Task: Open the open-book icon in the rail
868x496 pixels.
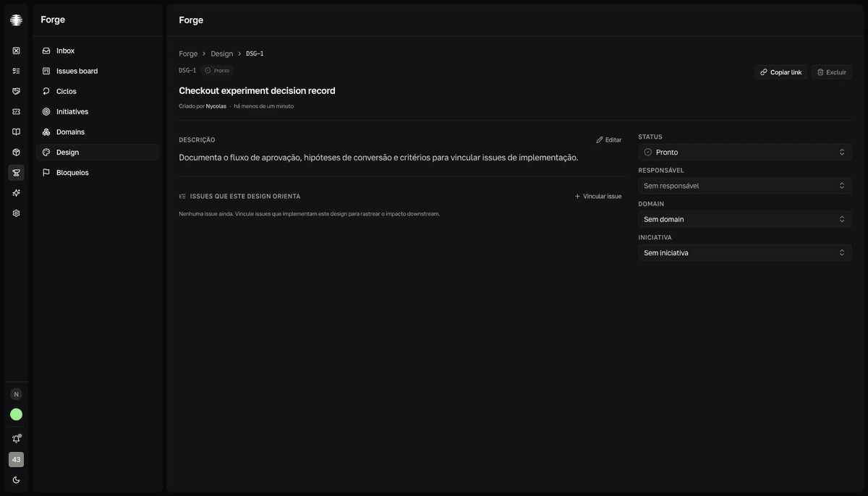Action: [x=16, y=132]
